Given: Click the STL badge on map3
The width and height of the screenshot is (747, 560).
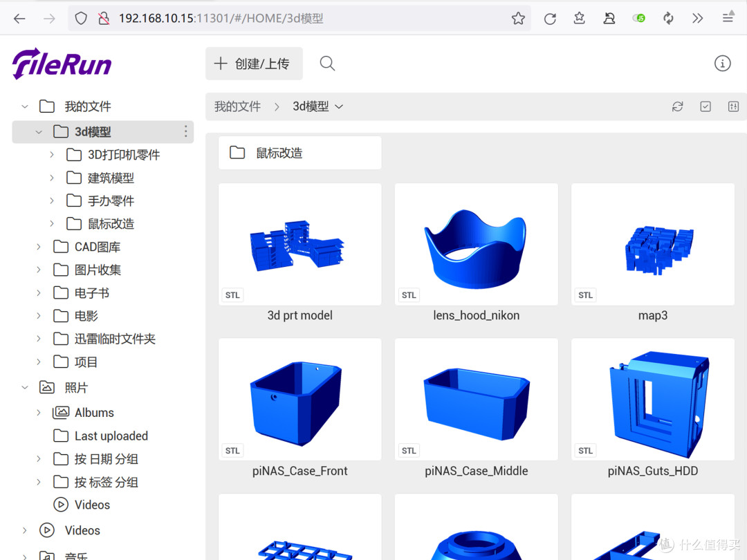Looking at the screenshot, I should [586, 295].
